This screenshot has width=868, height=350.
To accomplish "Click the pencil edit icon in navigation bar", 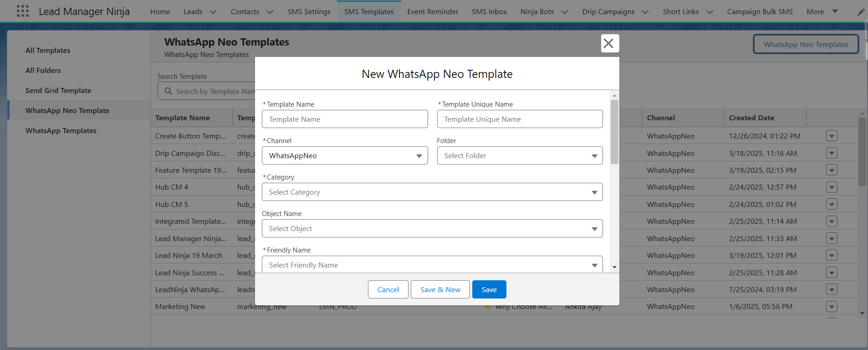I will [x=861, y=12].
